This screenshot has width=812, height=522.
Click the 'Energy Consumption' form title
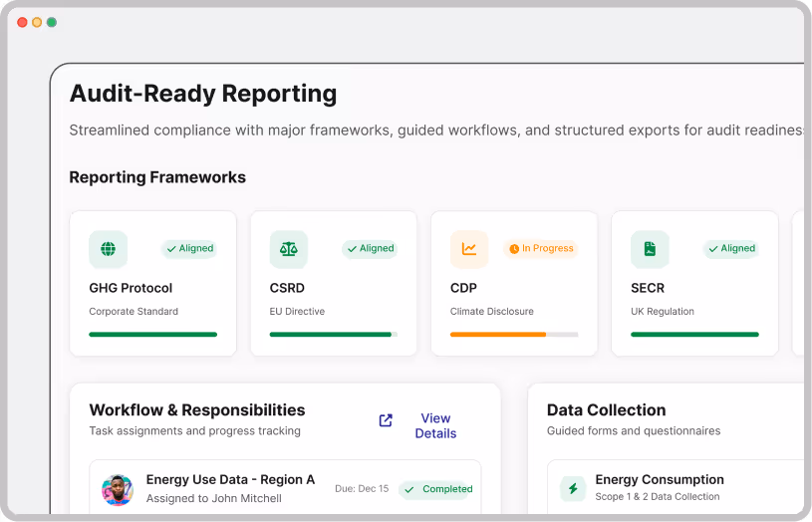pos(660,479)
